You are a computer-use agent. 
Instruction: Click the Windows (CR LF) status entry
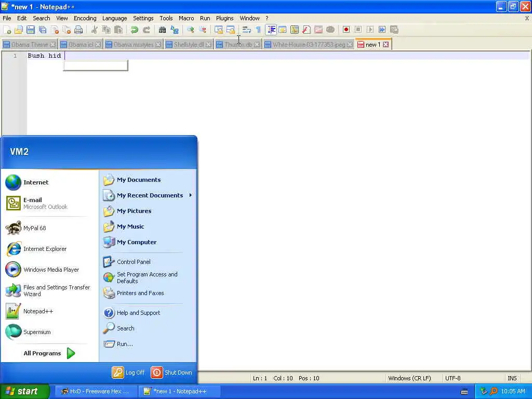coord(409,378)
